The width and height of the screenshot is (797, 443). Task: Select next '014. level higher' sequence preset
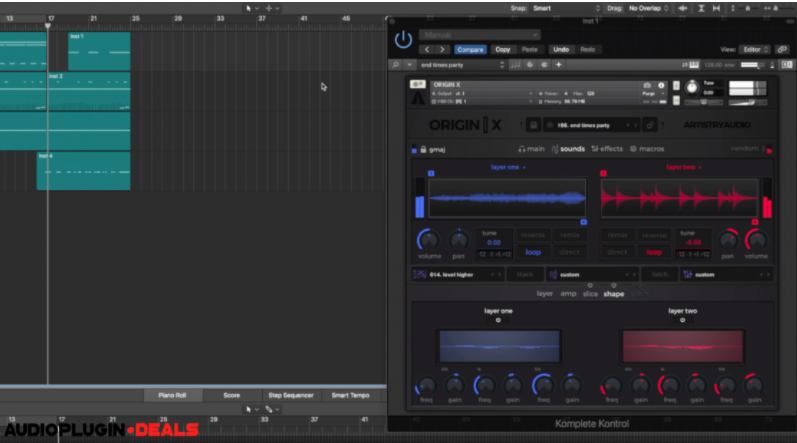pyautogui.click(x=500, y=275)
